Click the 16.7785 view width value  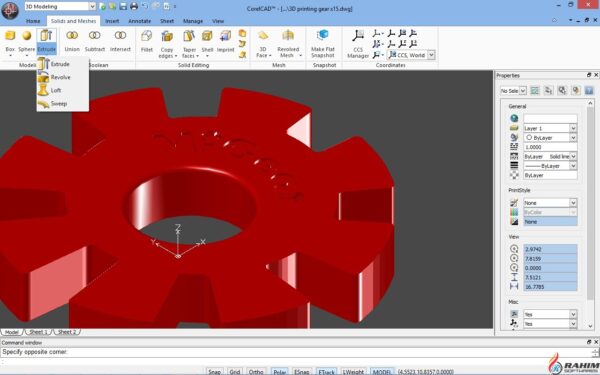550,287
